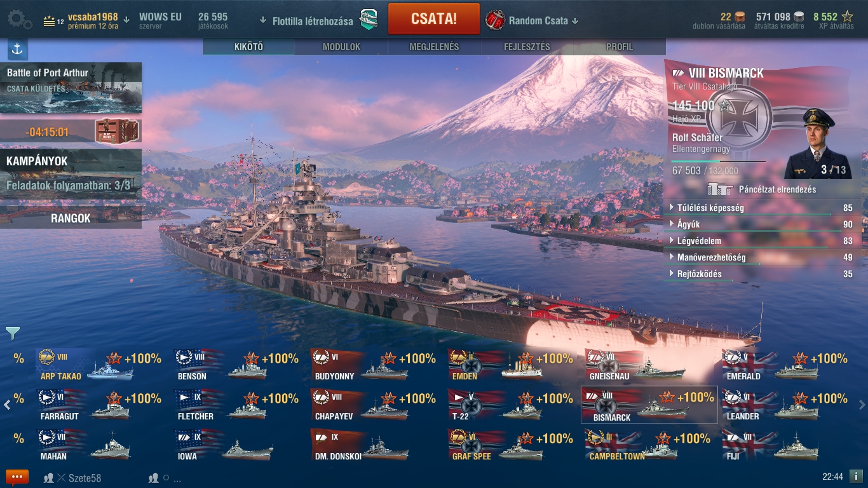Open the ship carousel filter funnel
Screen dimensions: 868x488
point(13,333)
